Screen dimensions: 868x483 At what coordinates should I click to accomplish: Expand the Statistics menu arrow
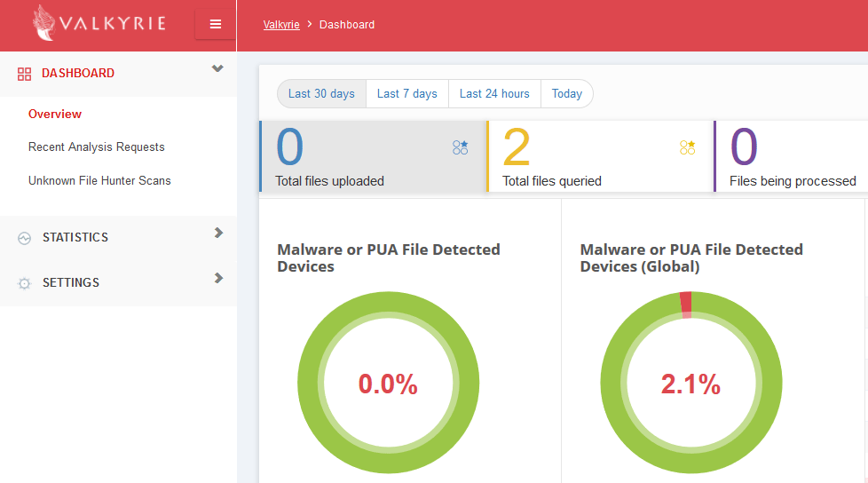[218, 233]
